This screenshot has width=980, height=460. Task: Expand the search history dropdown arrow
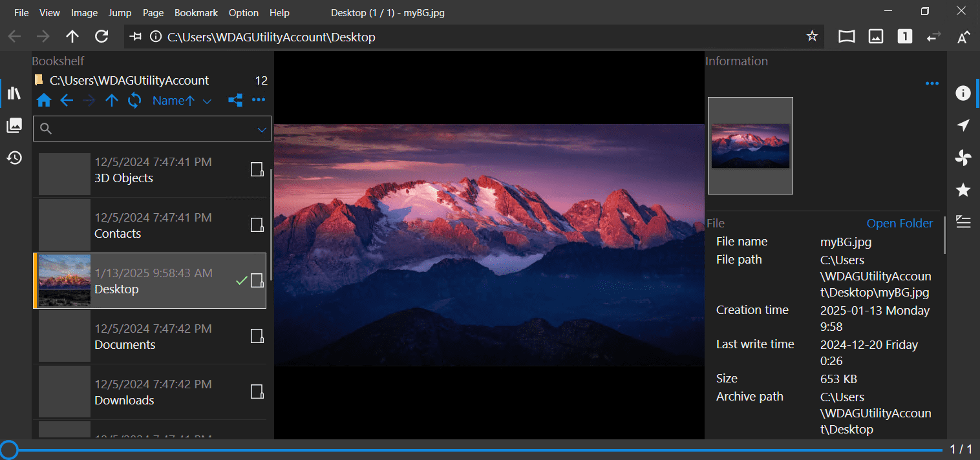tap(262, 129)
